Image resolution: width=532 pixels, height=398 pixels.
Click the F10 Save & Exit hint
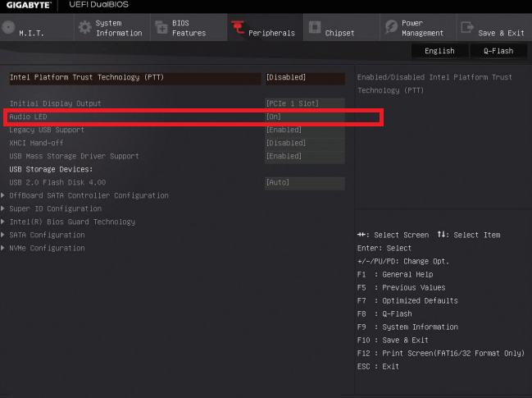(x=393, y=341)
